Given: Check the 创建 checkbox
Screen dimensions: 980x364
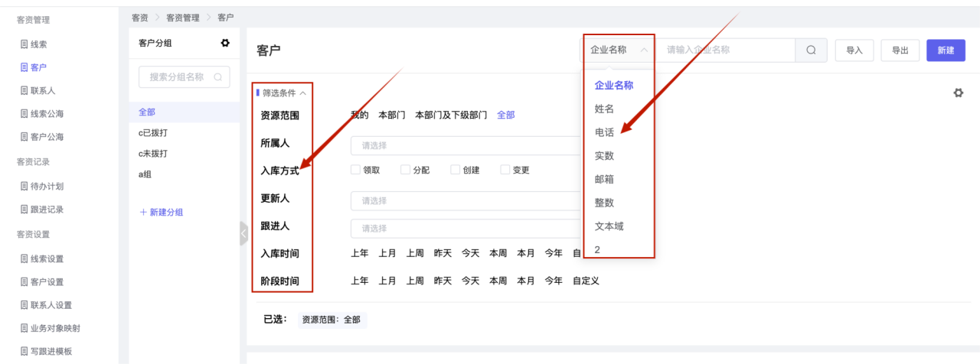Looking at the screenshot, I should tap(455, 170).
